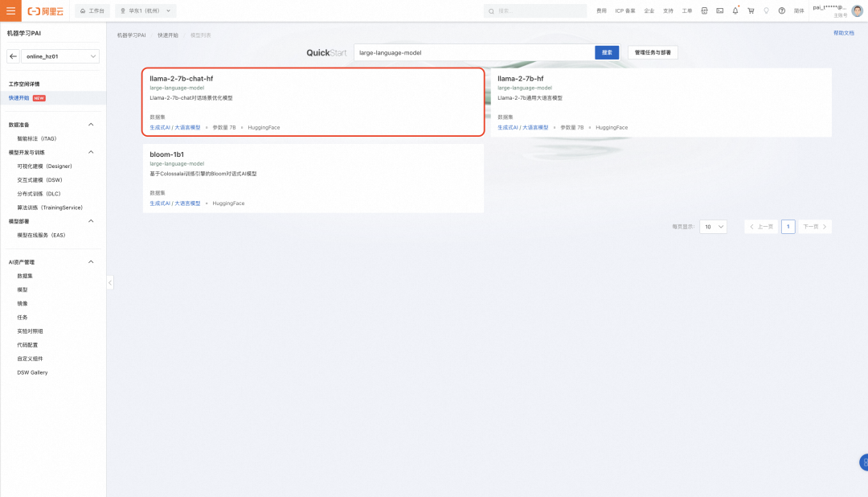Open the blue floating widget at right edge
The image size is (868, 497).
pos(863,462)
